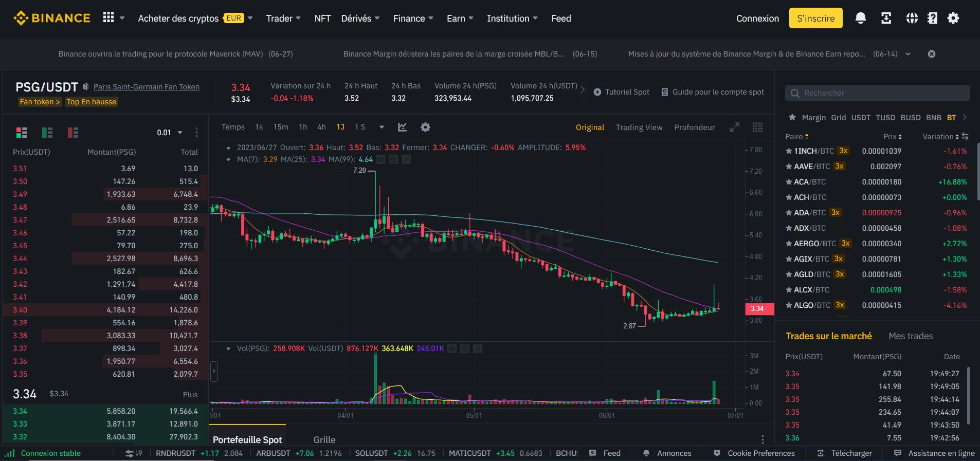This screenshot has height=461, width=980.
Task: Select the USDT market tab
Action: (861, 117)
